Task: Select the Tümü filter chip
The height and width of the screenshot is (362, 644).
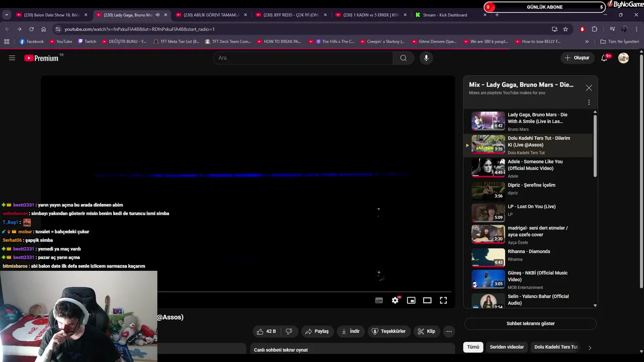Action: tap(473, 347)
